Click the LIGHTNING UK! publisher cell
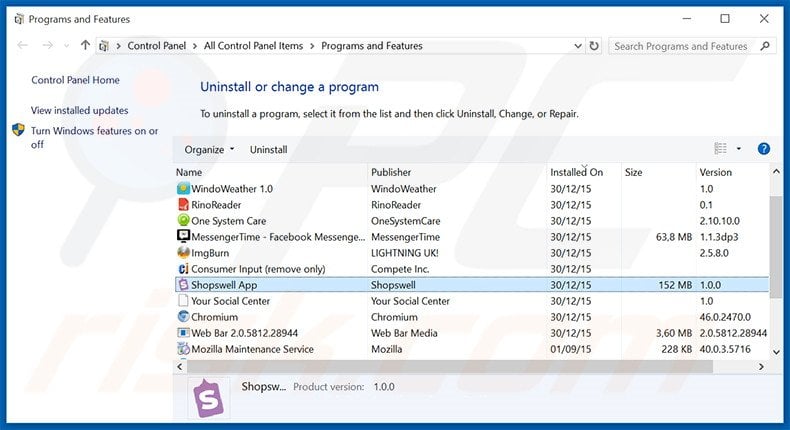Viewport: 790px width, 430px height. 405,253
